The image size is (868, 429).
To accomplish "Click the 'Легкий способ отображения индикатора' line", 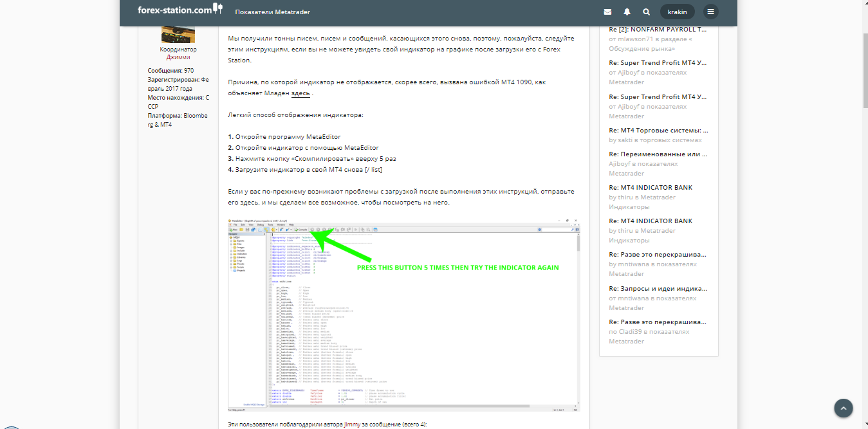I will point(296,115).
